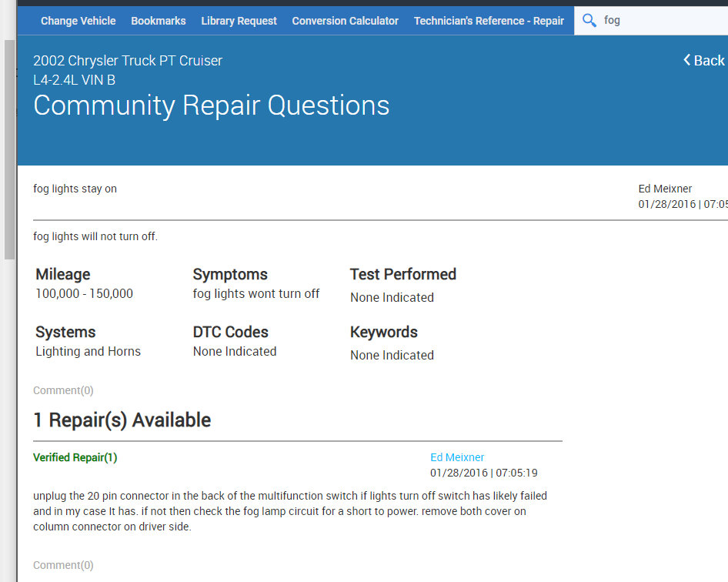The width and height of the screenshot is (728, 582).
Task: Click the 'Test Performed' heading
Action: click(x=403, y=274)
